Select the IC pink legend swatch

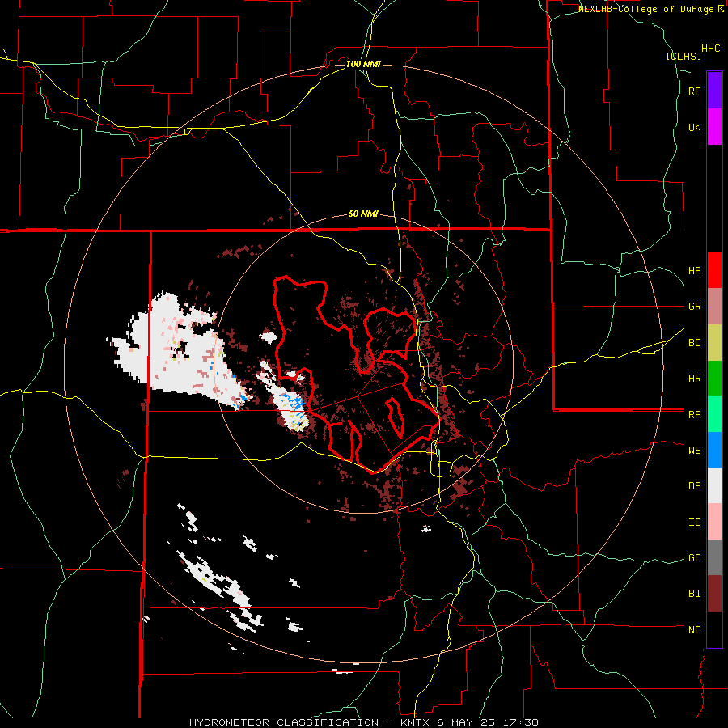(714, 522)
